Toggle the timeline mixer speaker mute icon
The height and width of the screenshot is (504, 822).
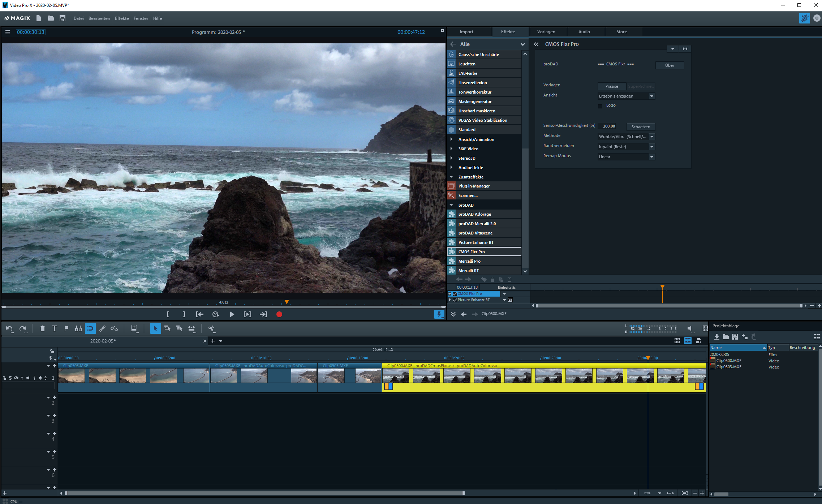click(x=690, y=328)
